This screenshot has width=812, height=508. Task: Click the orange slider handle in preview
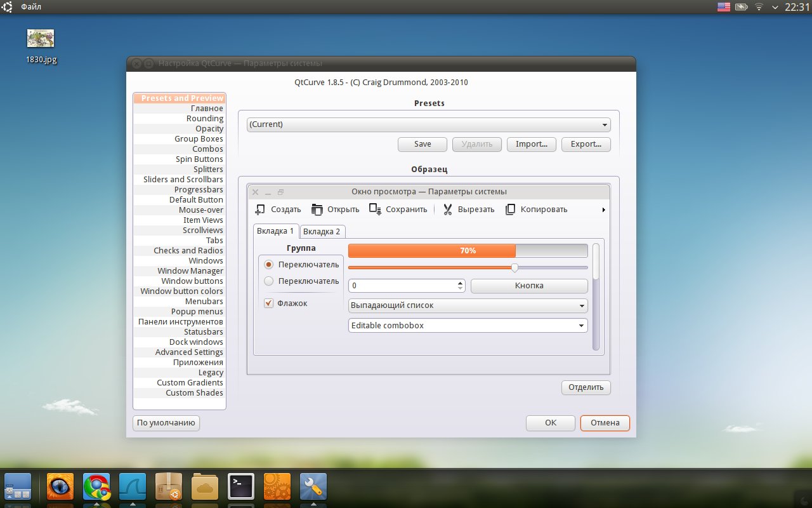click(514, 267)
